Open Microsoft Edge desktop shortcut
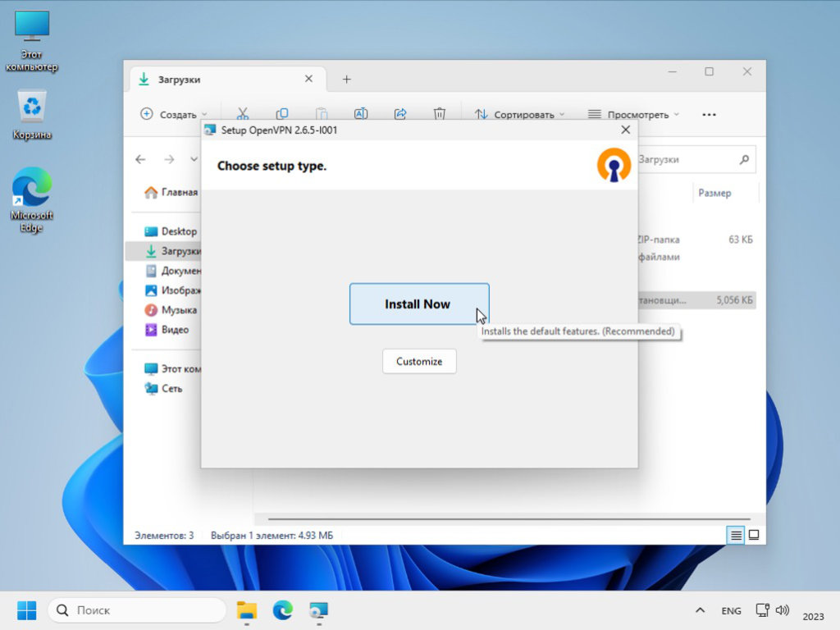 click(32, 199)
